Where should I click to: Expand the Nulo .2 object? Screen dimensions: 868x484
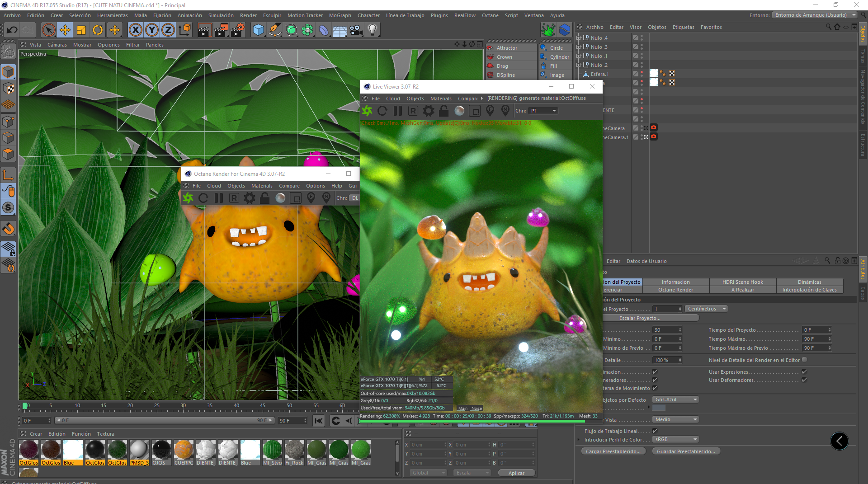point(579,65)
